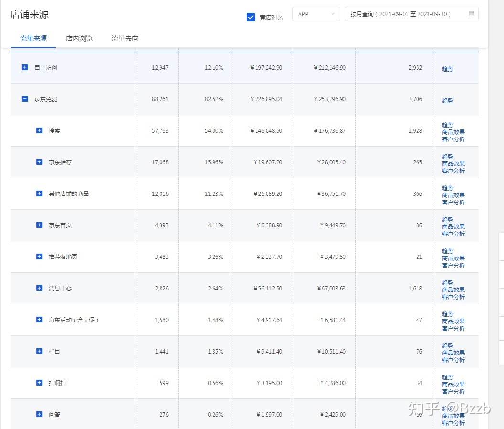The width and height of the screenshot is (504, 429).
Task: Open 客户分析 link in 扫啊扫 row
Action: (453, 391)
